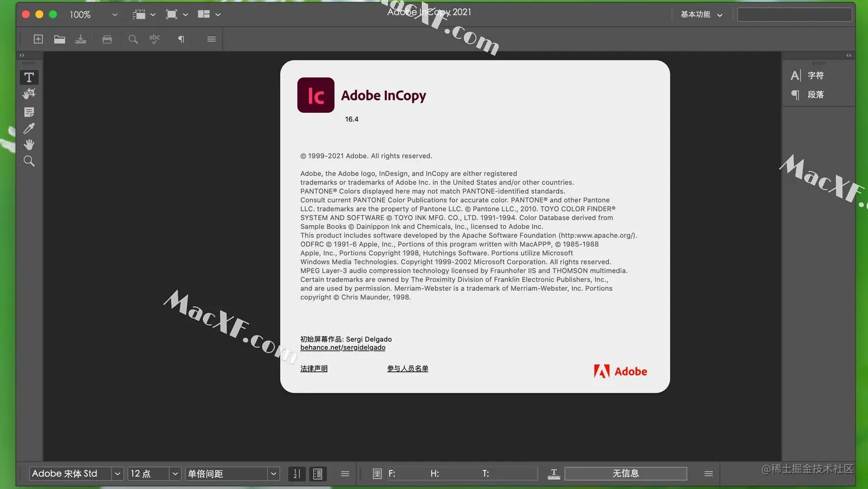Screen dimensions: 868x489
Task: Select the Eyedropper tool
Action: 29,128
